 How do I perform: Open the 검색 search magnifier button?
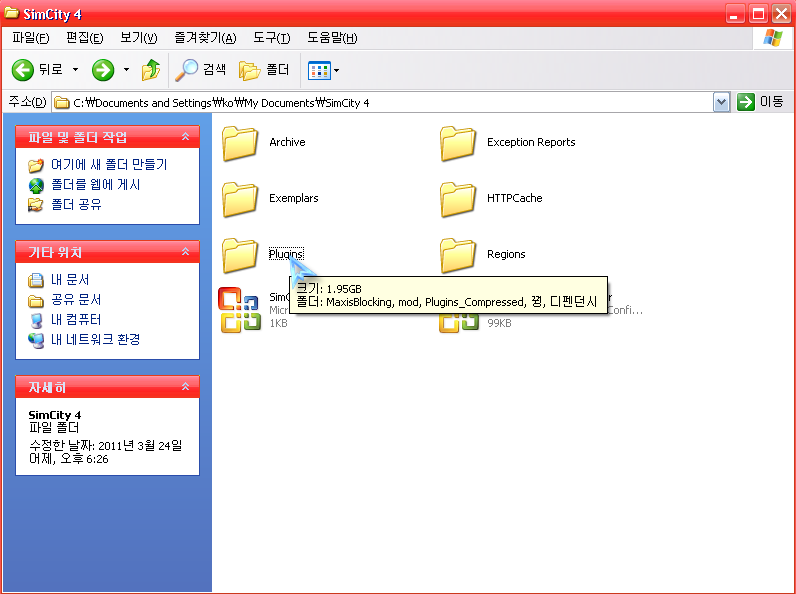coord(201,70)
